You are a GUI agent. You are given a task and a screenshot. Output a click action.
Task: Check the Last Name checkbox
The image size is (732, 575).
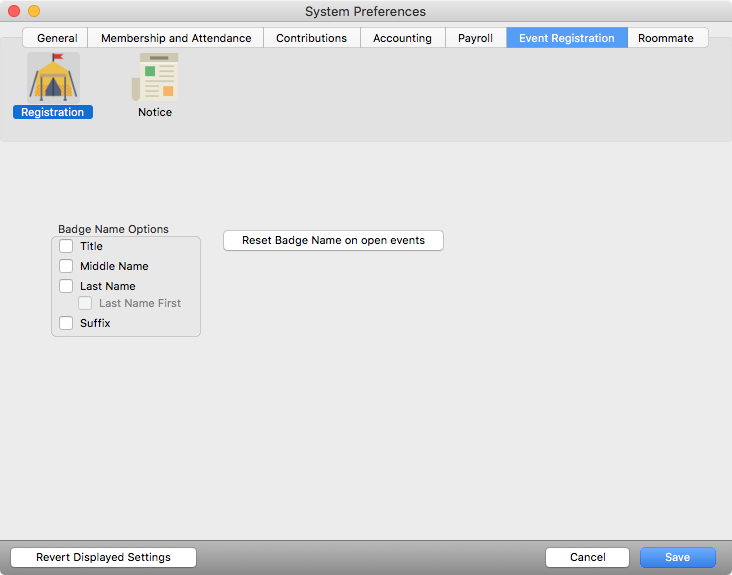point(66,286)
